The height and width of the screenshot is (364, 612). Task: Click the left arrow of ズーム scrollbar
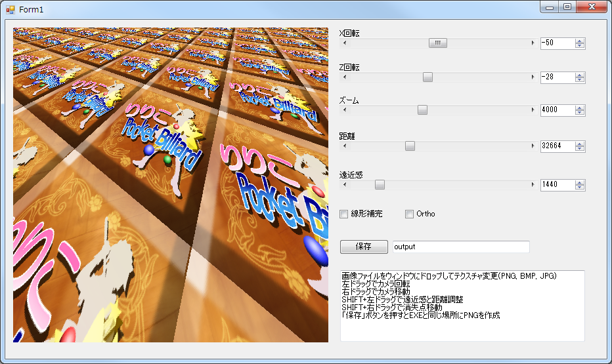(x=344, y=110)
